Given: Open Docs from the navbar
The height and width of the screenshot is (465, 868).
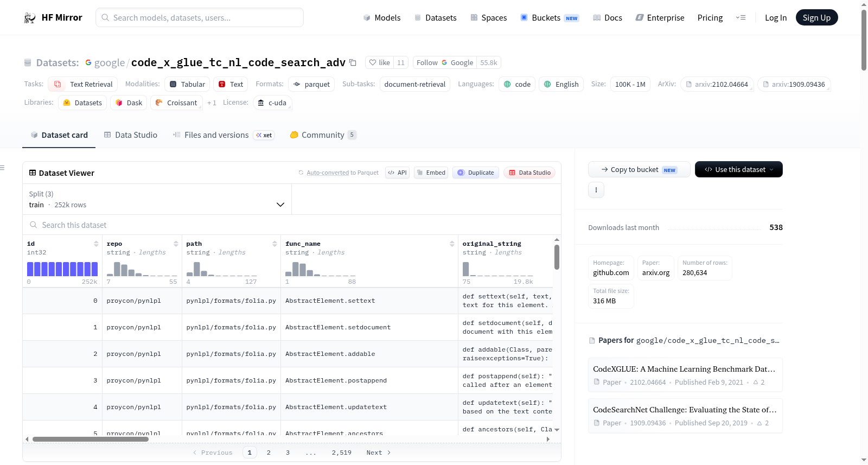Looking at the screenshot, I should (608, 17).
